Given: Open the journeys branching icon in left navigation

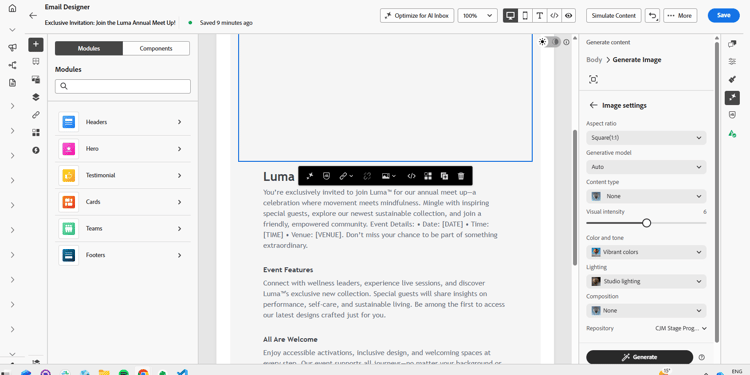Looking at the screenshot, I should coord(12,65).
